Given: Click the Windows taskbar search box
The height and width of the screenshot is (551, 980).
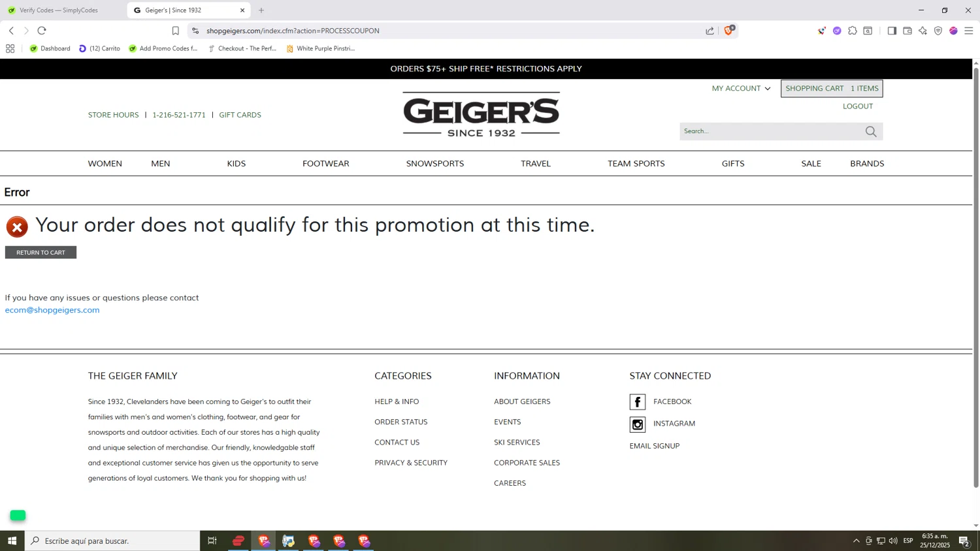Looking at the screenshot, I should (x=112, y=541).
